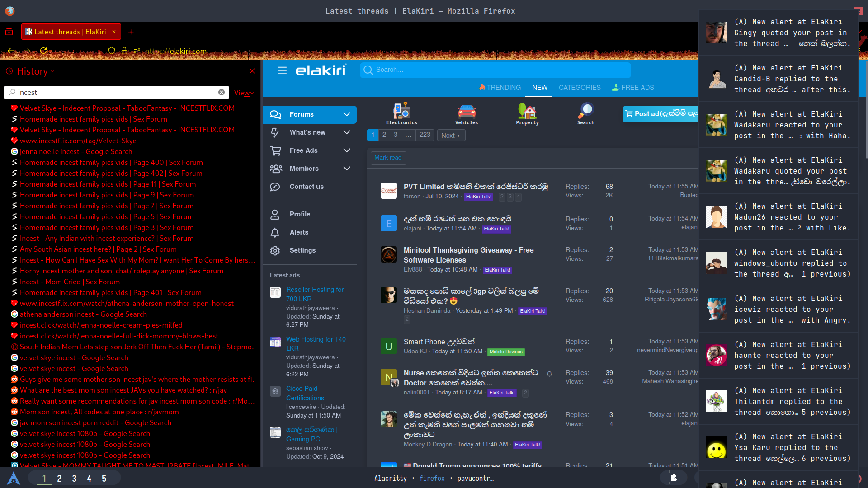Click the Mobile Devices tag label
The width and height of the screenshot is (868, 488).
pyautogui.click(x=506, y=352)
